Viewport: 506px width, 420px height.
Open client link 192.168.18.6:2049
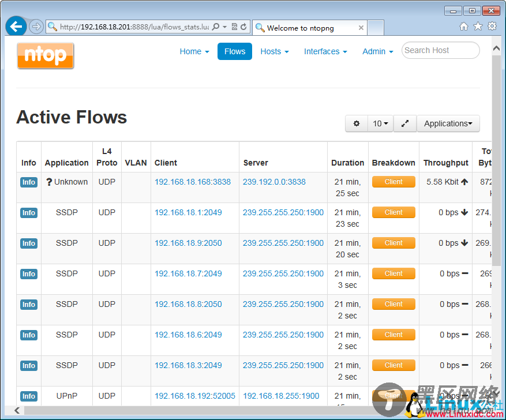tap(188, 335)
